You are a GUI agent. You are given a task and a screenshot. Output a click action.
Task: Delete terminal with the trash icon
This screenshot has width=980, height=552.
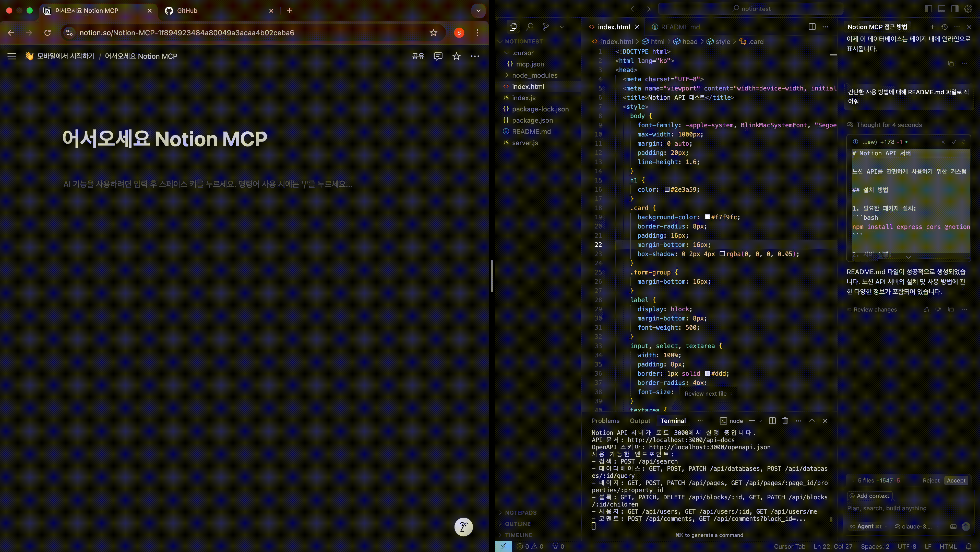coord(785,421)
